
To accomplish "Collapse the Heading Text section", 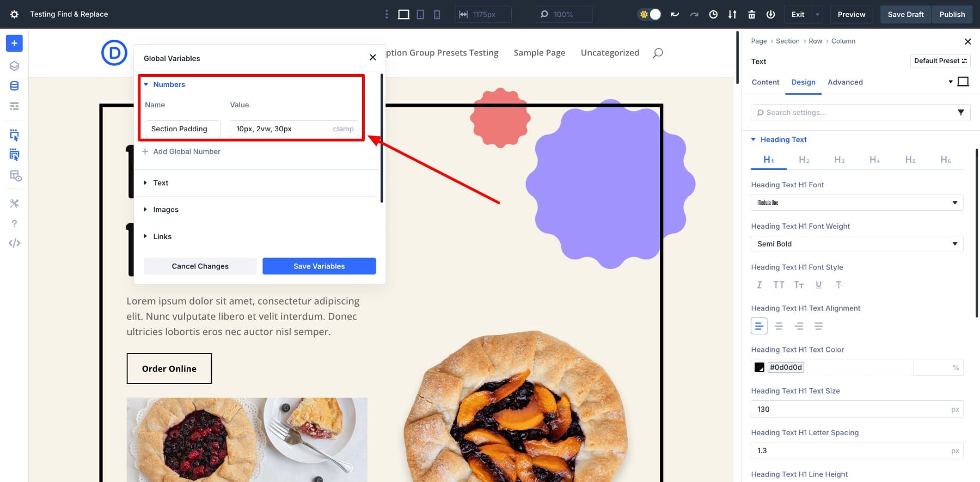I will [779, 139].
